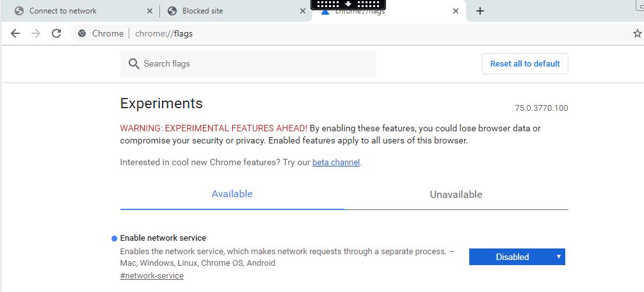Click Reset all to default button
This screenshot has height=292, width=644.
pos(525,63)
